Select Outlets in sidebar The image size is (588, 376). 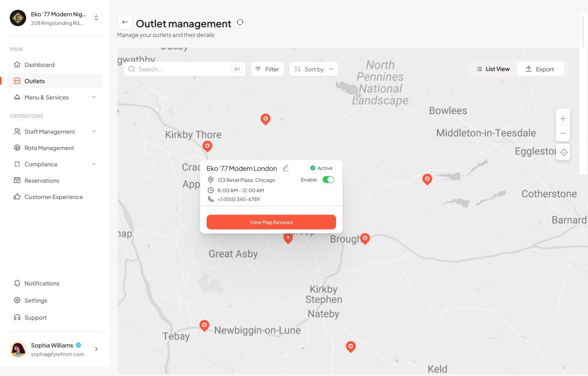(x=56, y=81)
